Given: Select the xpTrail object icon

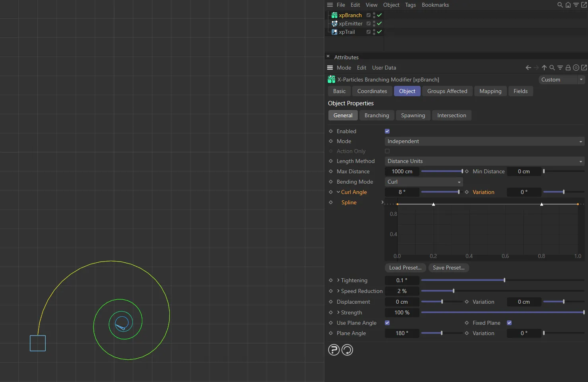Looking at the screenshot, I should (334, 32).
